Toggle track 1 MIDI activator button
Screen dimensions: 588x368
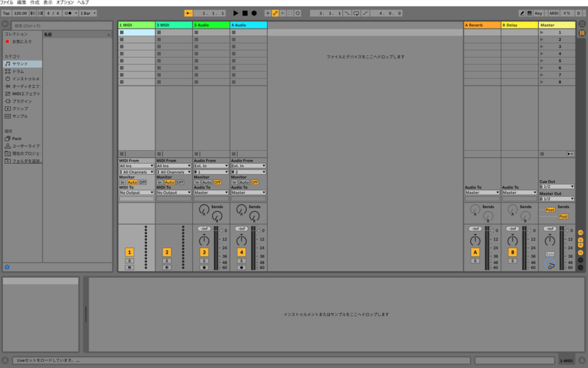tap(129, 252)
